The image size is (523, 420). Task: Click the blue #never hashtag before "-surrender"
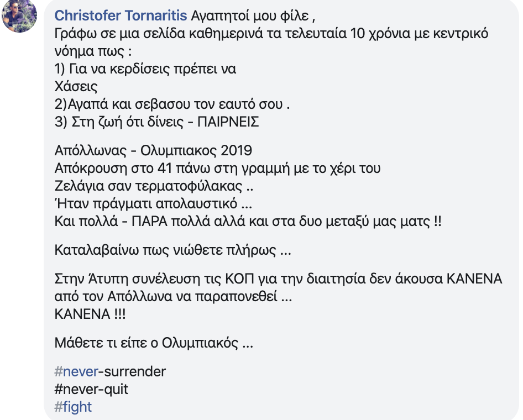point(76,371)
